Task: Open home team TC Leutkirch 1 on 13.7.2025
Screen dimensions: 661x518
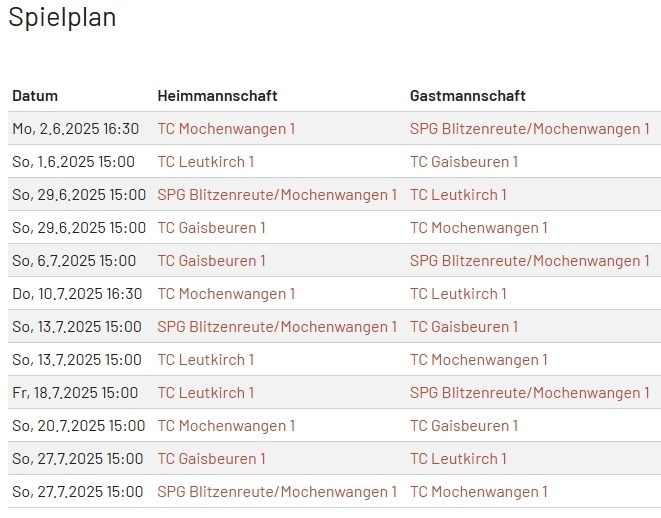Action: pos(206,359)
